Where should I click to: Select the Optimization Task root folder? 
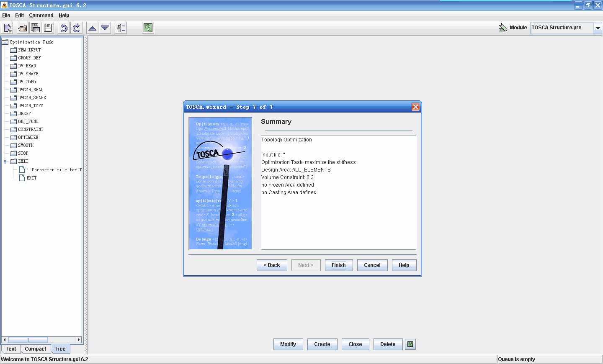[28, 42]
